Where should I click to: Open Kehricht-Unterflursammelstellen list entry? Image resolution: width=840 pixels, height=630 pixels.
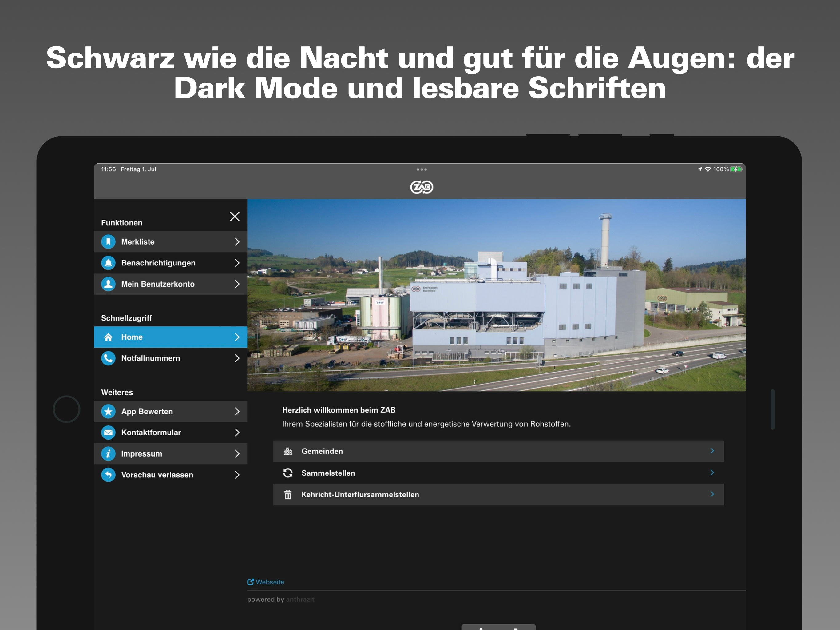[x=498, y=494]
